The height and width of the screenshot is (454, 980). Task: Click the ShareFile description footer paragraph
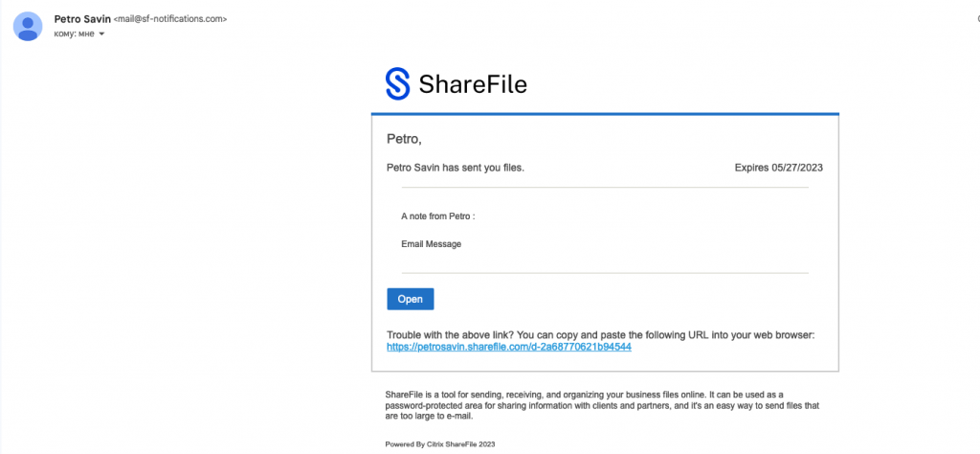[x=603, y=405]
